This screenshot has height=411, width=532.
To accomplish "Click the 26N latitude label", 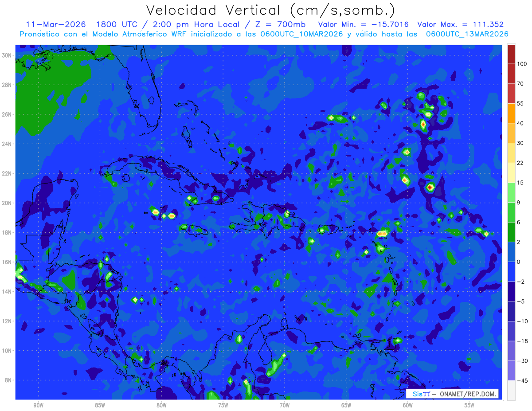I will coord(8,114).
